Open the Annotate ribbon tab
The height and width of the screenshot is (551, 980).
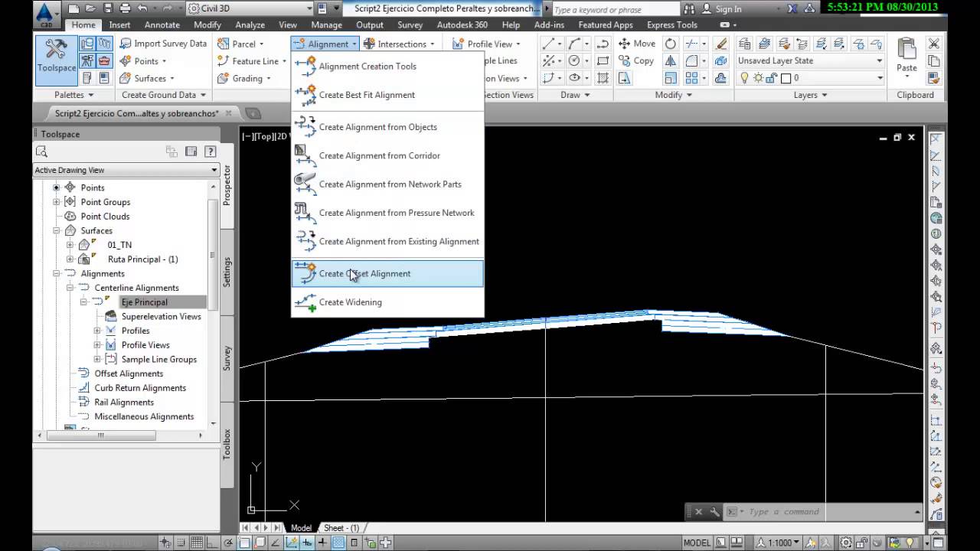(x=162, y=24)
